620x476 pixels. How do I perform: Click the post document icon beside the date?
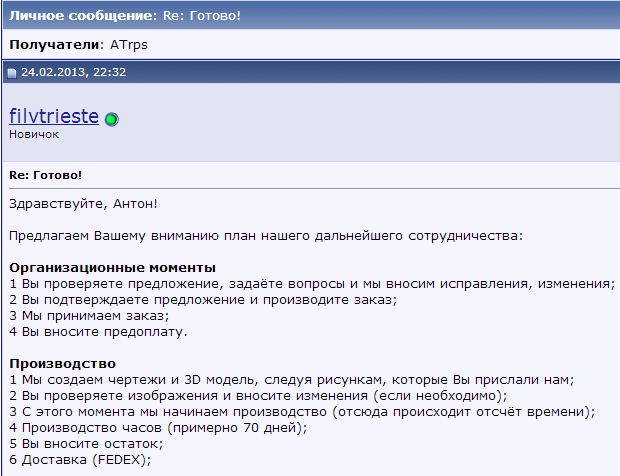pos(12,73)
